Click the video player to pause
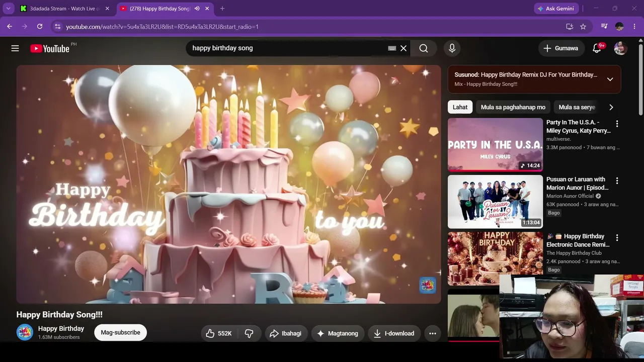The height and width of the screenshot is (362, 644). coord(229,184)
